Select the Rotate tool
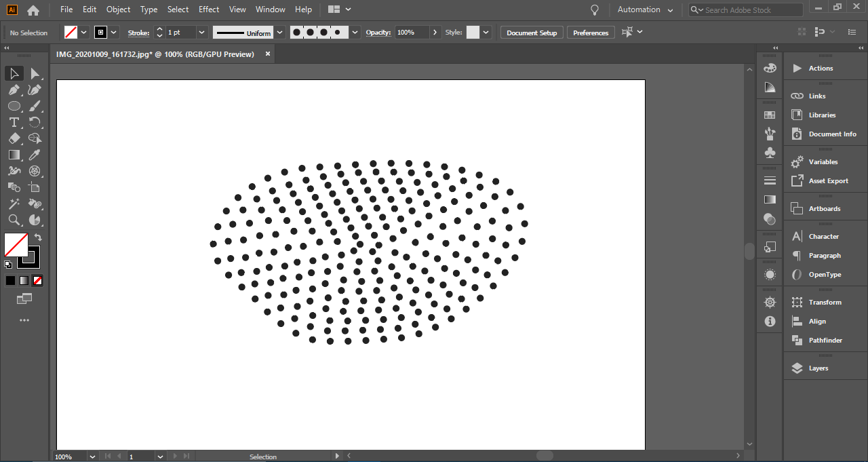868x462 pixels. (35, 122)
